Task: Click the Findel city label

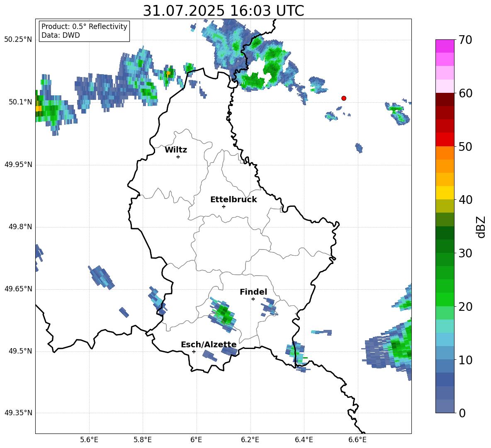Action: 253,292
